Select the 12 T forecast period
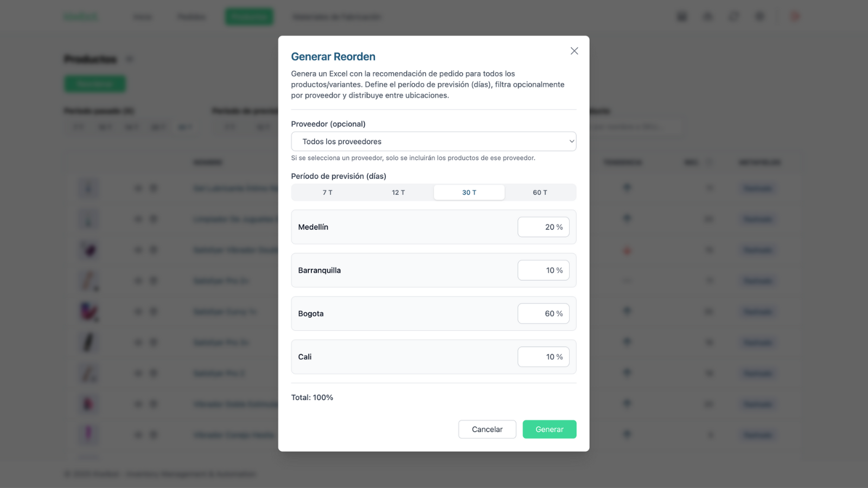868x488 pixels. point(398,192)
